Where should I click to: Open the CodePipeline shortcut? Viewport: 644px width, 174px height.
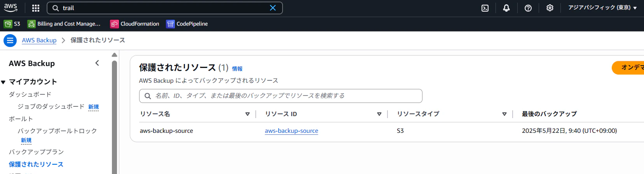pyautogui.click(x=187, y=24)
